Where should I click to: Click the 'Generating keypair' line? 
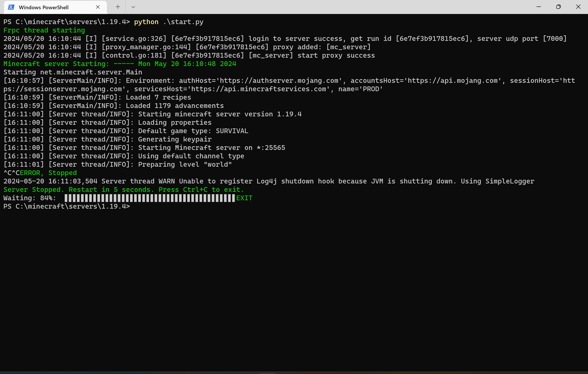click(x=107, y=139)
